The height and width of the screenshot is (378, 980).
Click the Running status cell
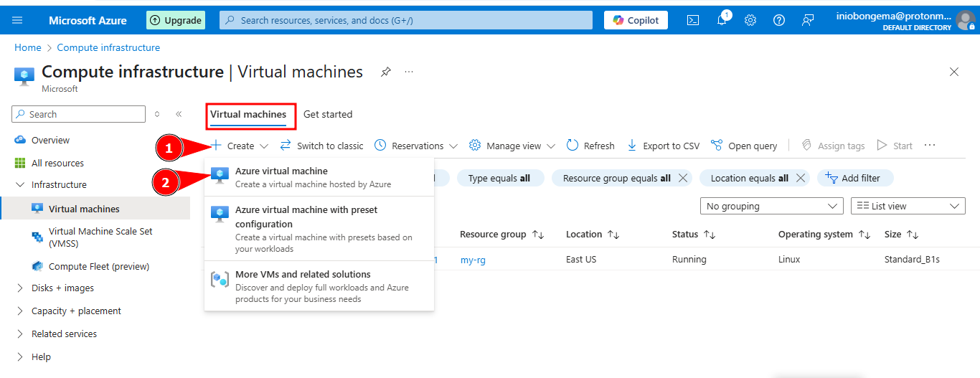[x=689, y=260]
